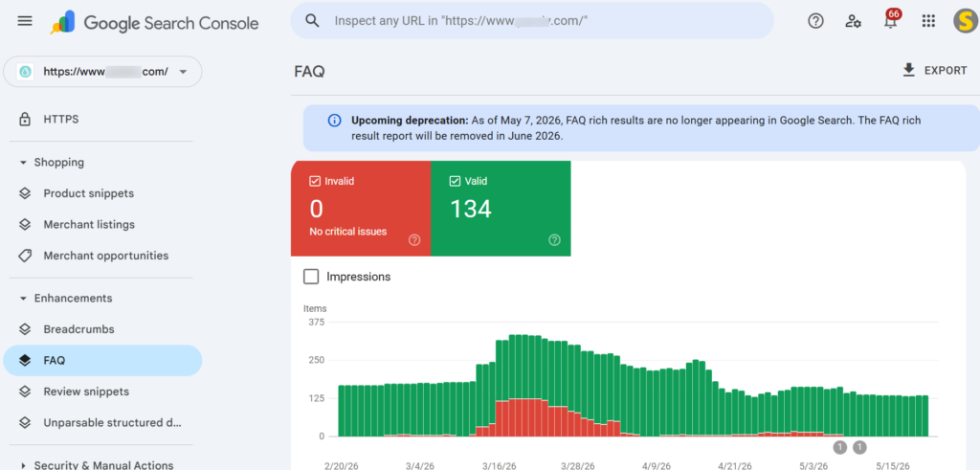The height and width of the screenshot is (470, 980).
Task: Click the 5/15/26 axis date label
Action: 894,466
